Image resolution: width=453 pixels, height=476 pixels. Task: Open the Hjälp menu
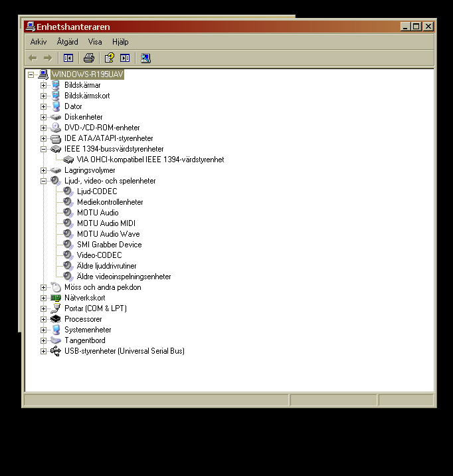tap(120, 42)
